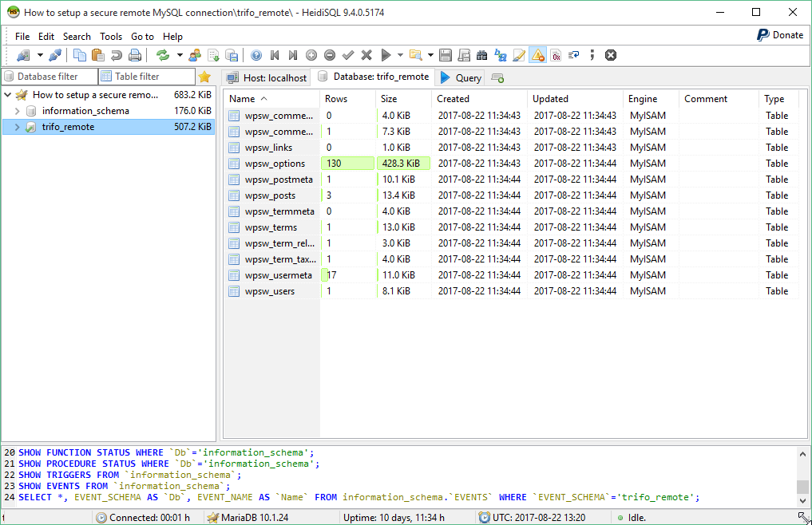Click the Cancel editing X icon

pos(366,55)
